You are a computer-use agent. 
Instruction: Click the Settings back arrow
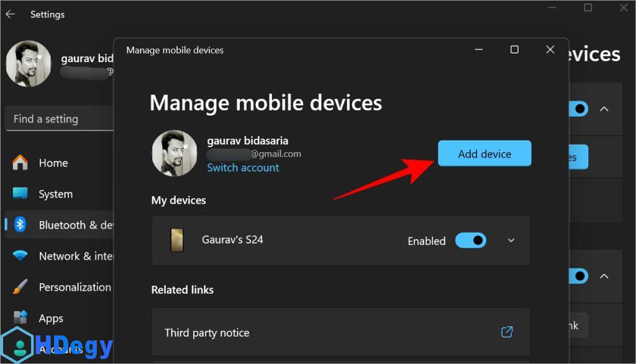click(x=11, y=14)
